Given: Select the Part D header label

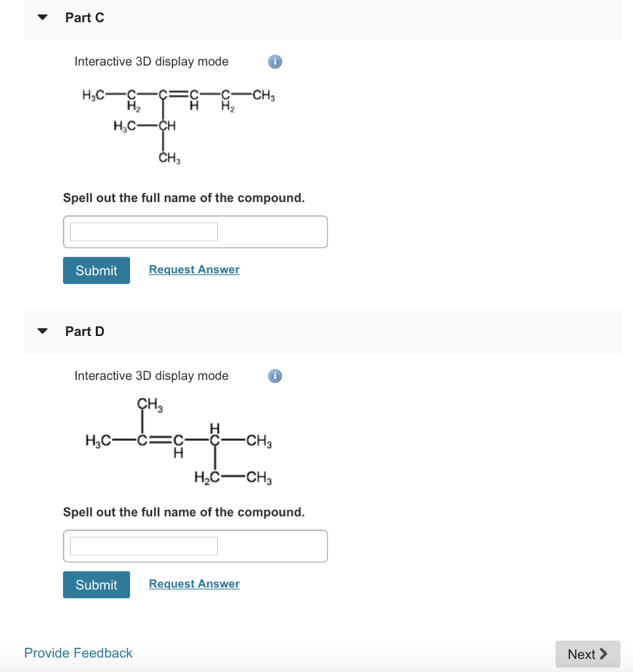Looking at the screenshot, I should click(x=85, y=331).
